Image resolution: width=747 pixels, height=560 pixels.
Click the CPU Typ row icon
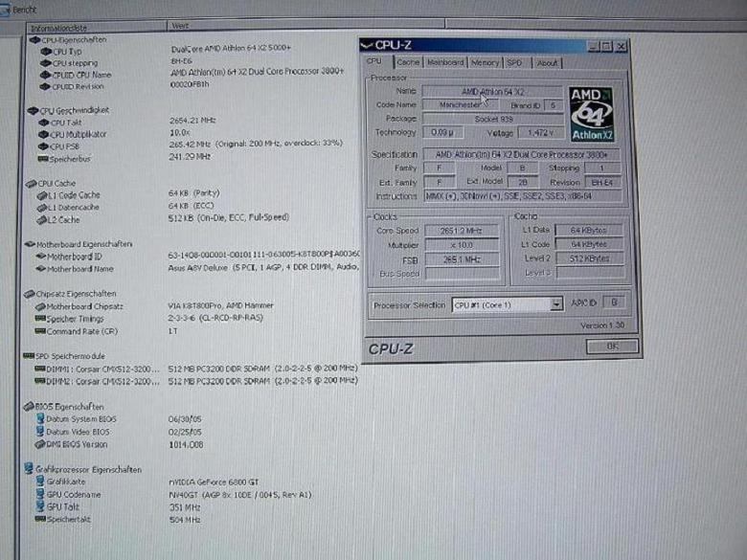[x=46, y=52]
